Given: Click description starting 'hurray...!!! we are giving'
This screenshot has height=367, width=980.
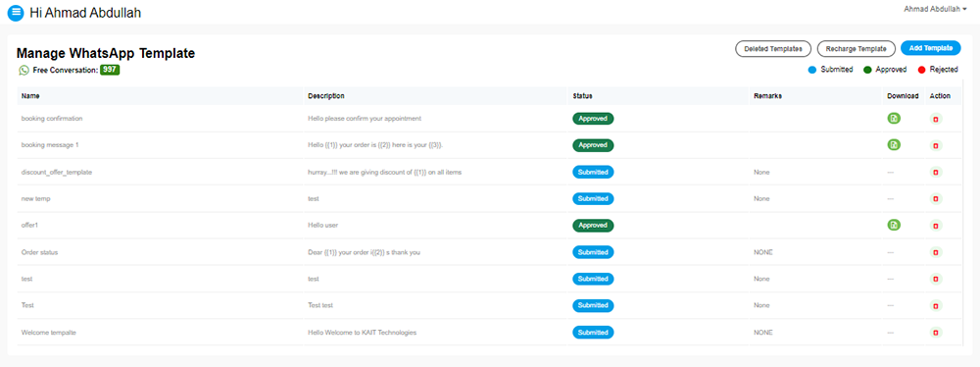Looking at the screenshot, I should click(384, 172).
